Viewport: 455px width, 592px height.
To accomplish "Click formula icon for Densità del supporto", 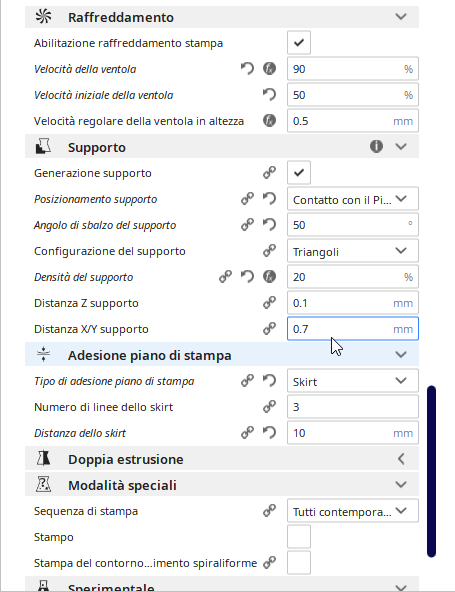I will 269,277.
